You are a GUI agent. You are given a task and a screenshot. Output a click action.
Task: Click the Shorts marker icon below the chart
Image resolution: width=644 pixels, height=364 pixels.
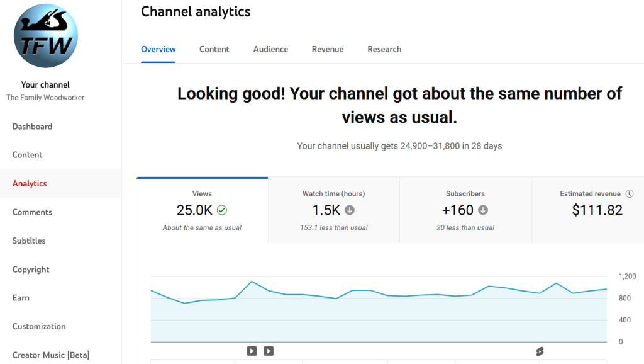click(539, 351)
